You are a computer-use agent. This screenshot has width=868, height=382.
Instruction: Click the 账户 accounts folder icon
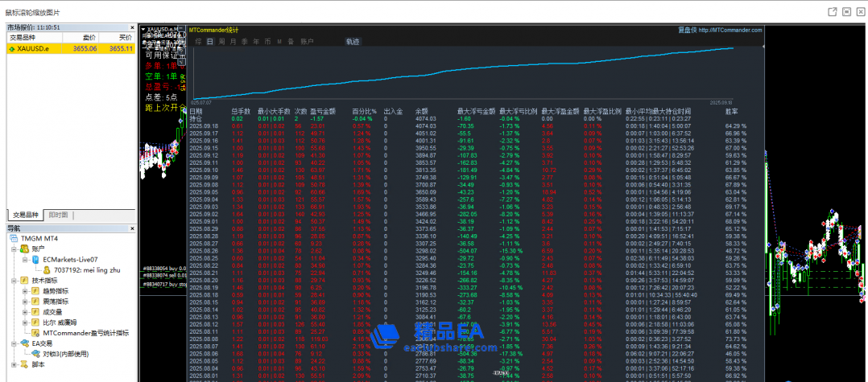[x=24, y=249]
